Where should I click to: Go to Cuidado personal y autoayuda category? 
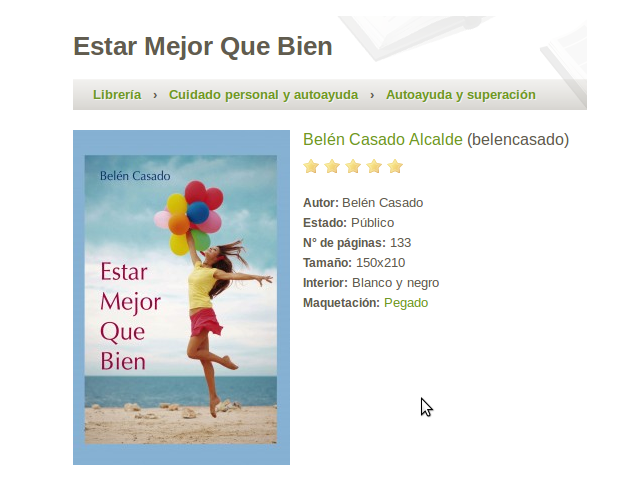pos(264,95)
